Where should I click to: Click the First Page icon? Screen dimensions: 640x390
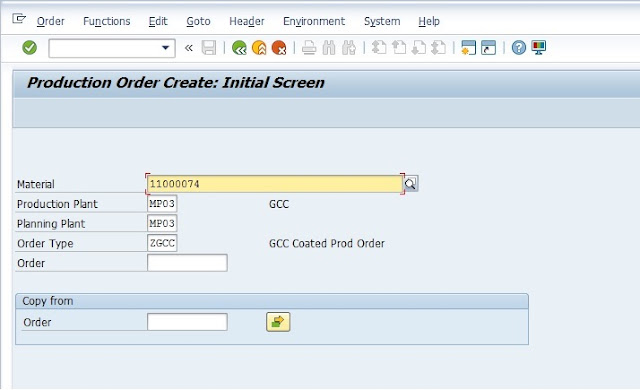(x=379, y=48)
